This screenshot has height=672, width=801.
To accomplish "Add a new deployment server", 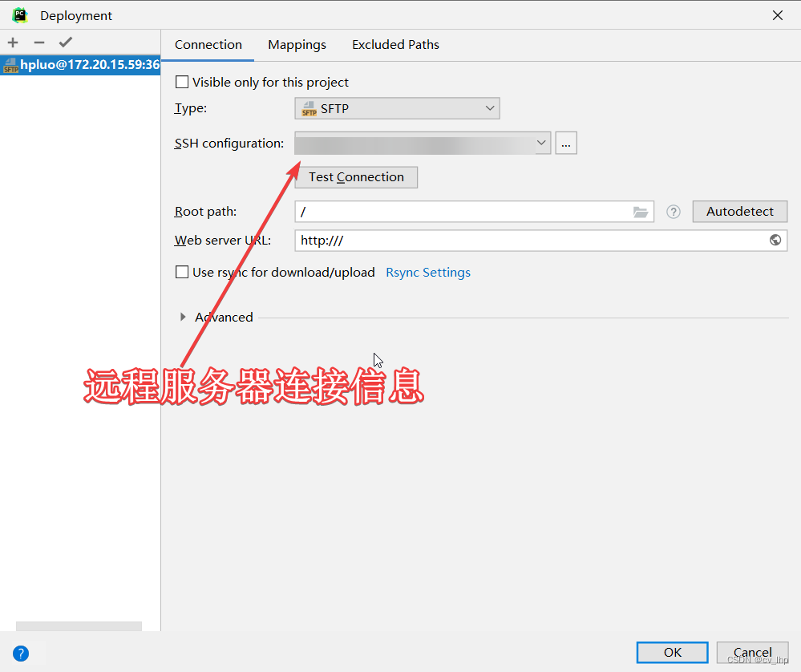I will pos(12,42).
